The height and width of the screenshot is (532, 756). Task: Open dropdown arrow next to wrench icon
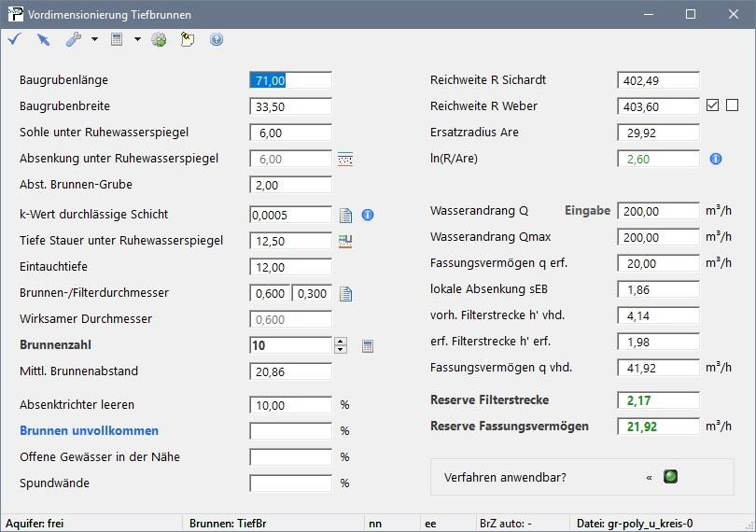94,39
